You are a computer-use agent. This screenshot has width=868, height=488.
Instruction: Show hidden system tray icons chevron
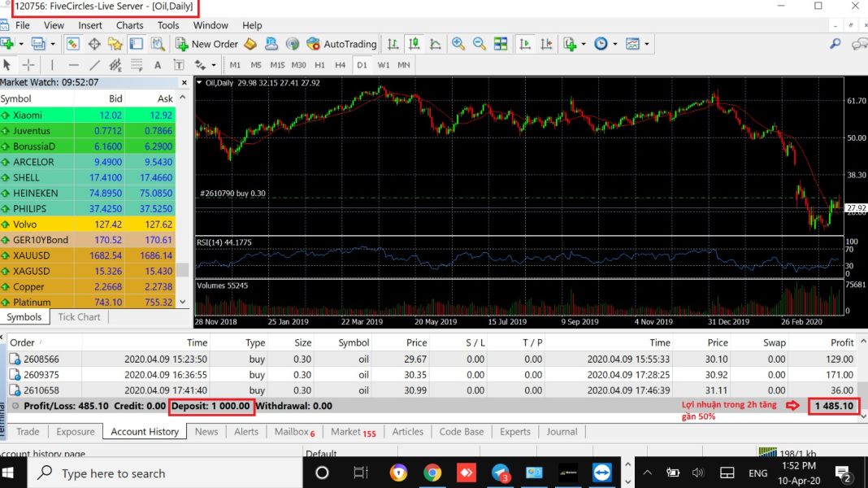[647, 473]
